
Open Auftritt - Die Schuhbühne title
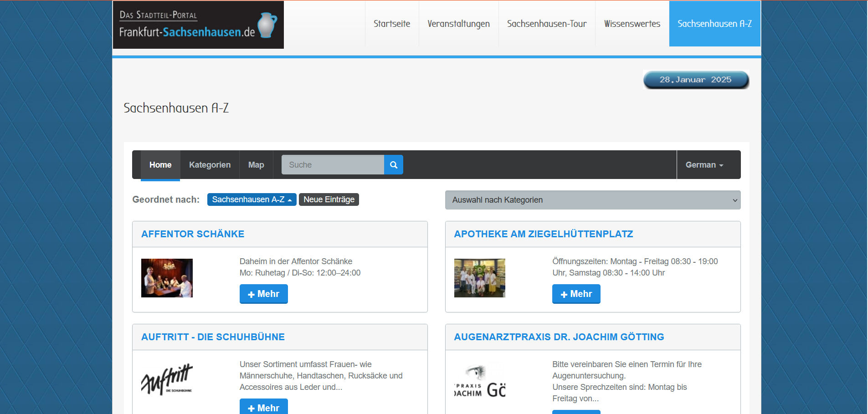point(213,337)
